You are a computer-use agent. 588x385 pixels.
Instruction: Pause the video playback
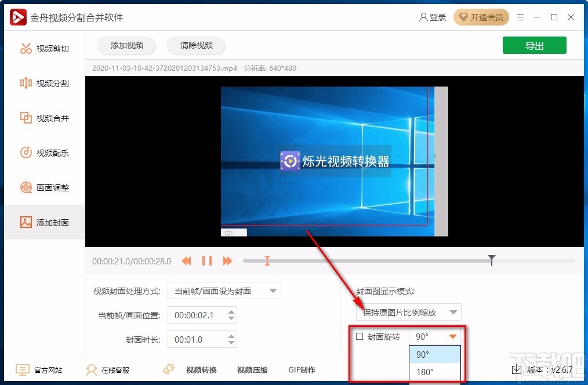point(207,261)
